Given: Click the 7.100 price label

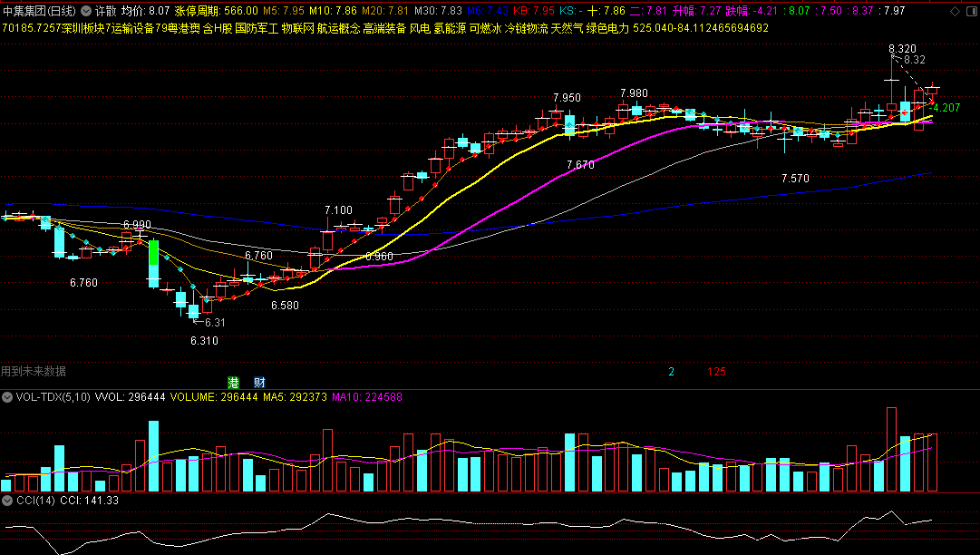Looking at the screenshot, I should [338, 210].
